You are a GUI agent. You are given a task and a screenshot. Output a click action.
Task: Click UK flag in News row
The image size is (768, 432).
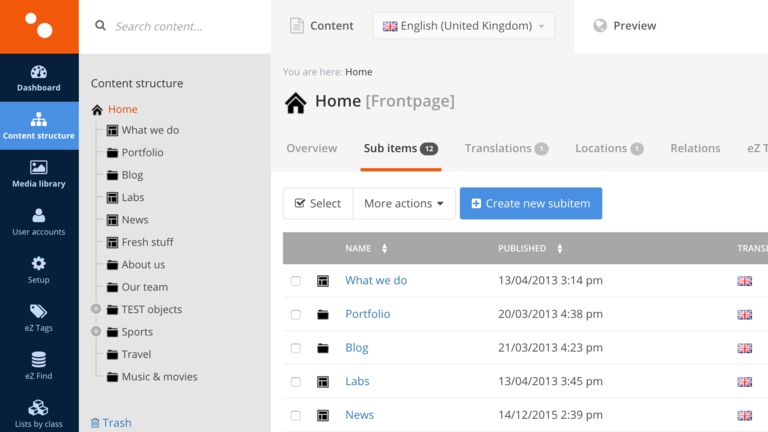[x=744, y=416]
